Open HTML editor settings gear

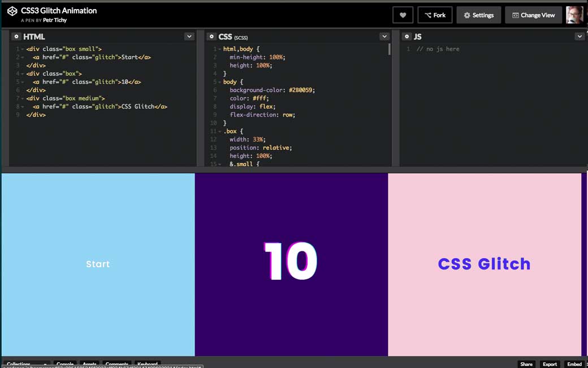tap(16, 37)
